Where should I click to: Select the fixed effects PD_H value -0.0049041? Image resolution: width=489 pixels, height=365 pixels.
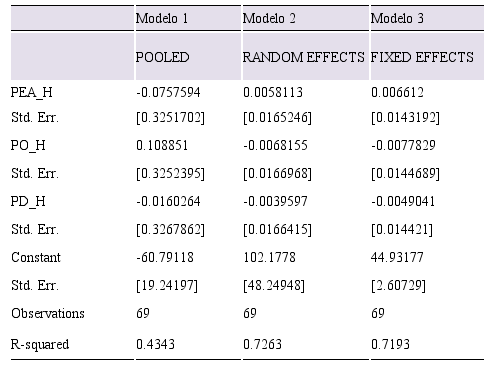click(403, 202)
